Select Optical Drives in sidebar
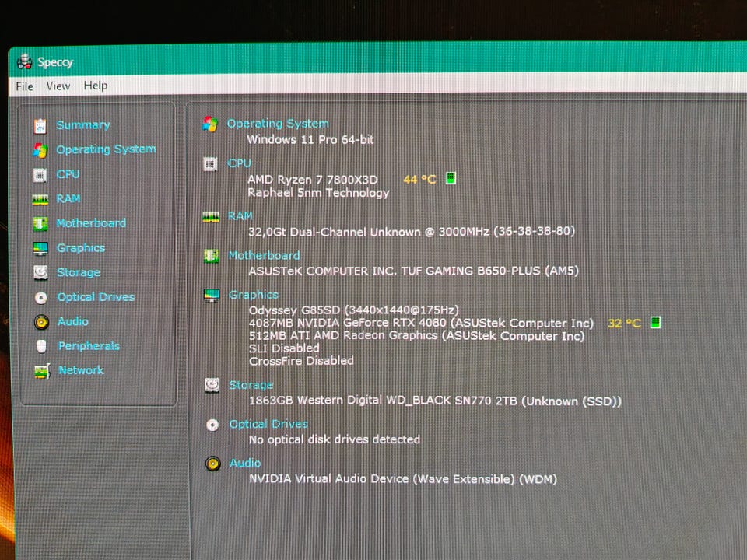747x560 pixels. [96, 296]
